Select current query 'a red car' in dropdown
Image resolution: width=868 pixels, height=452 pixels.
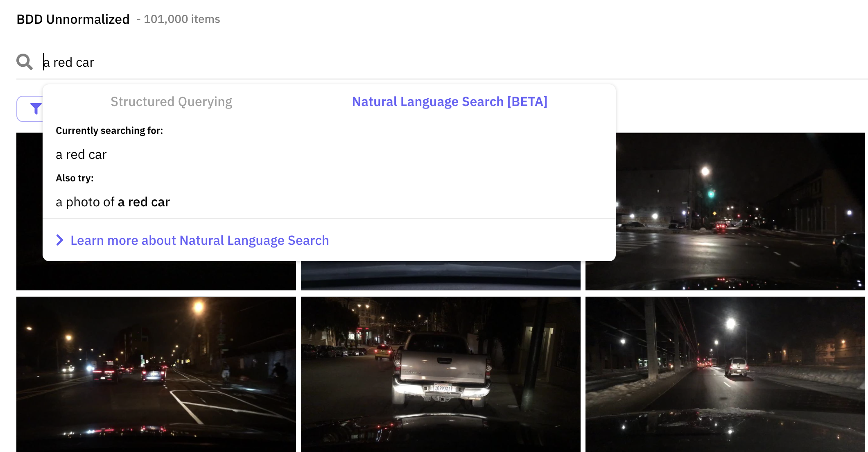pos(81,154)
